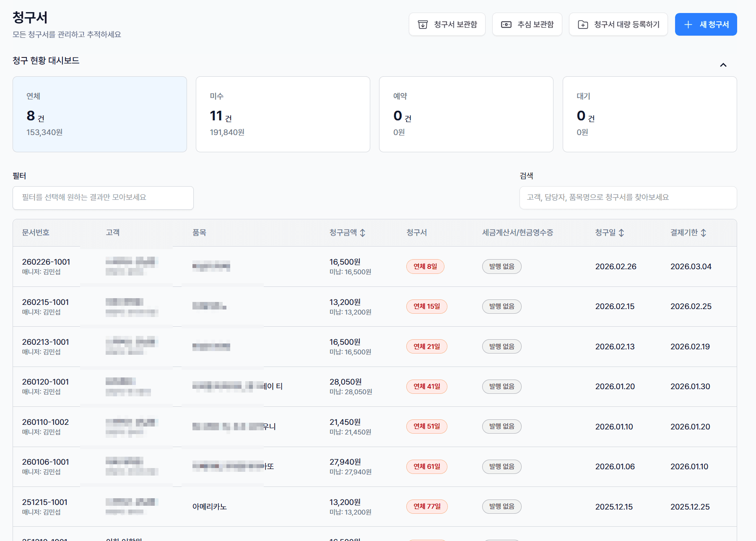Focus the 검색 invoice search field
The image size is (756, 541).
(x=628, y=198)
